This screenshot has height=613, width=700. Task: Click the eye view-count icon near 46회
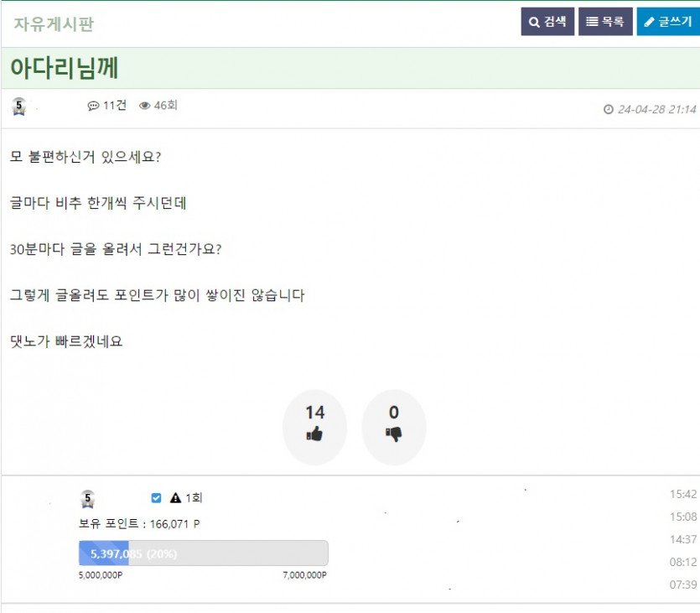point(145,106)
